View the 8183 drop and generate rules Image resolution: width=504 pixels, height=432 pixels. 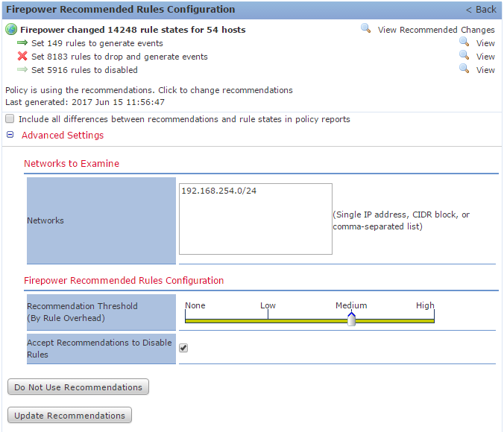click(x=485, y=57)
